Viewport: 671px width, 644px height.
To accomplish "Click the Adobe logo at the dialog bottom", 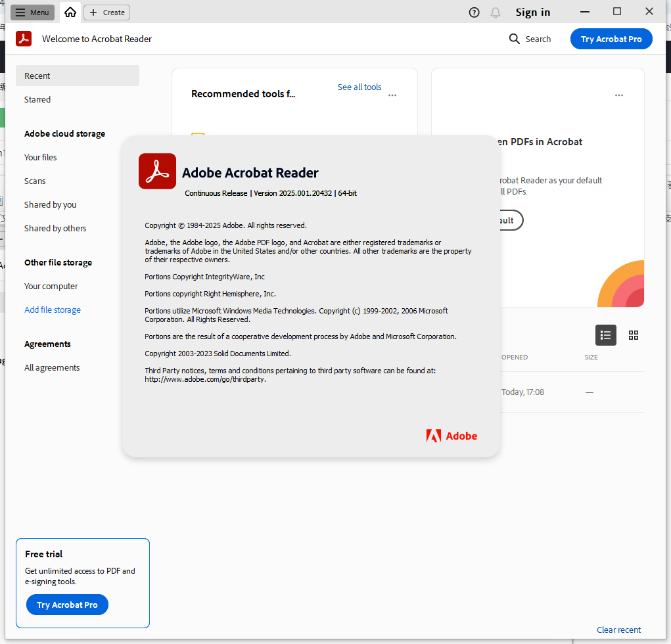I will pyautogui.click(x=451, y=435).
